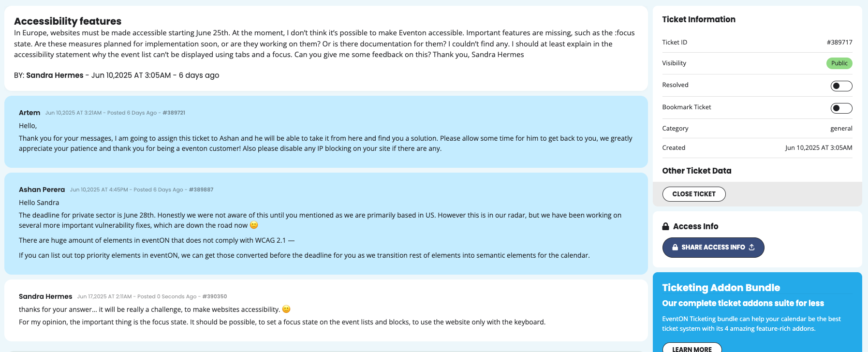This screenshot has width=868, height=352.
Task: Click the Ashan Perera author name
Action: [42, 190]
